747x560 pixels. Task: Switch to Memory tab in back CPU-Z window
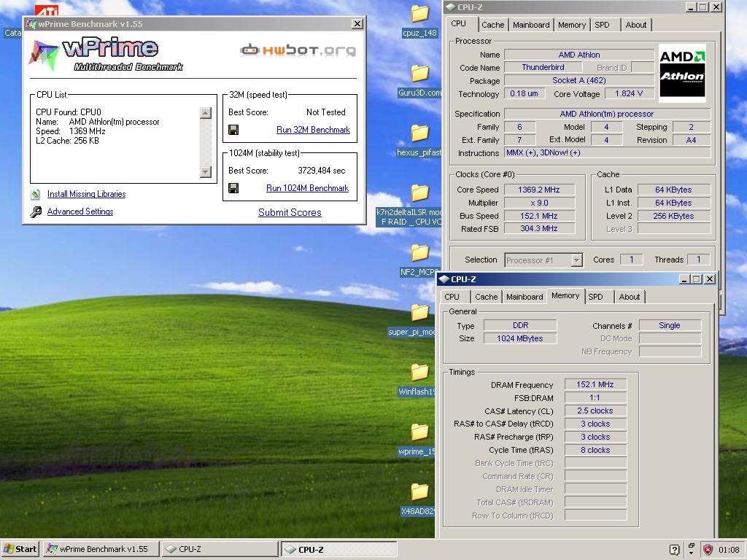click(572, 25)
